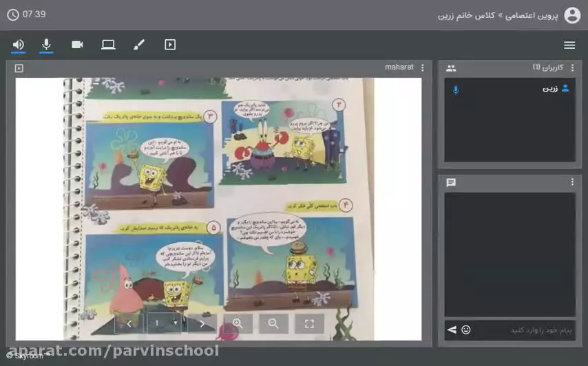Click the user profile avatar icon

(572, 15)
